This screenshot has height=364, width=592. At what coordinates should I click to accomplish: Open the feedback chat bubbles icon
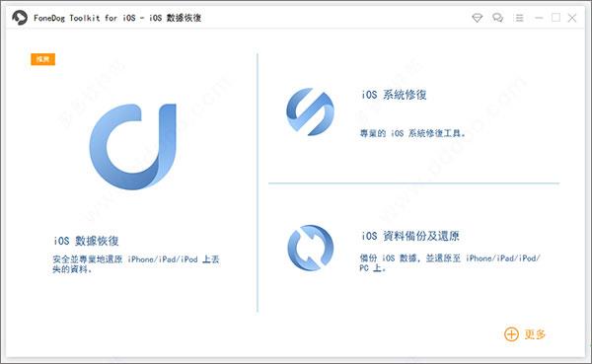[497, 18]
